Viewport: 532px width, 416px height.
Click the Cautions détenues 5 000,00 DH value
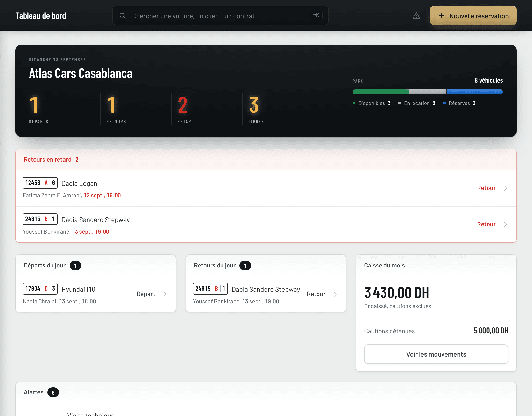tap(491, 331)
